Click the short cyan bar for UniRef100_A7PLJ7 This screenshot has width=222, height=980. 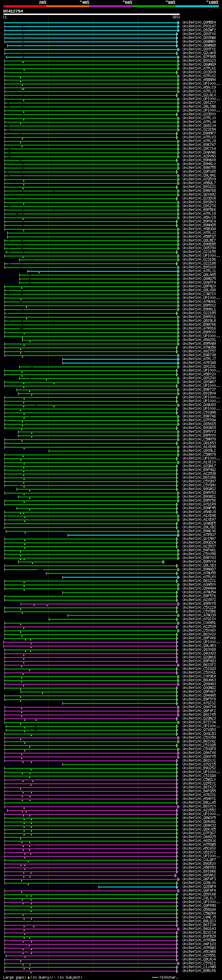click(x=121, y=359)
